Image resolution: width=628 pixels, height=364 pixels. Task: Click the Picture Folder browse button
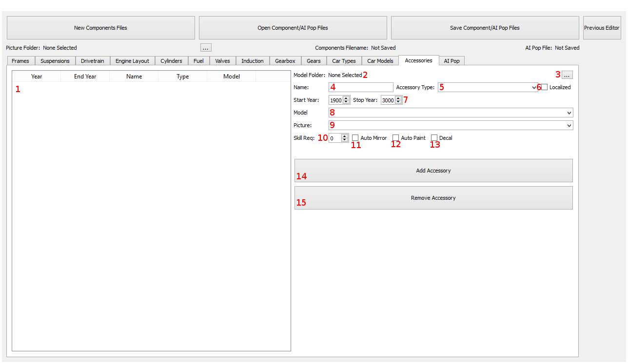206,48
